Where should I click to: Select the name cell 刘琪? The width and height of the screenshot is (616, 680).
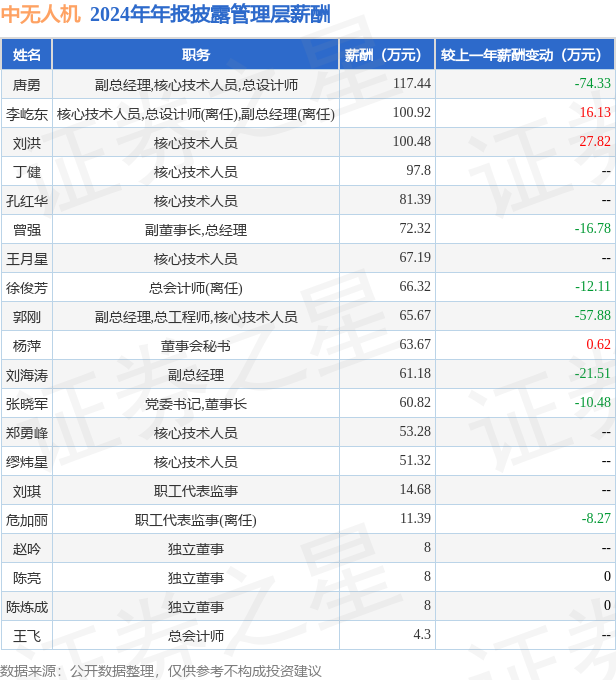[x=26, y=491]
